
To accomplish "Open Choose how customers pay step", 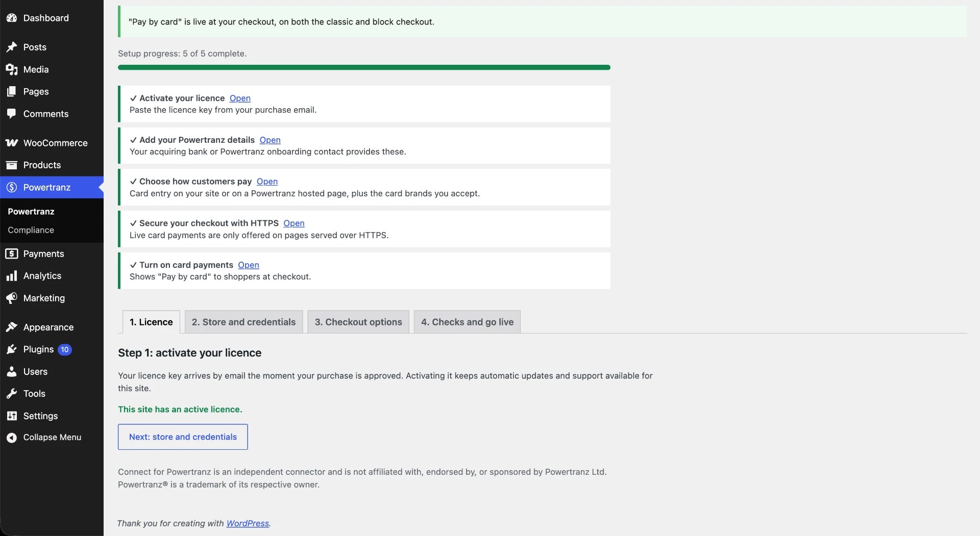I will [267, 182].
